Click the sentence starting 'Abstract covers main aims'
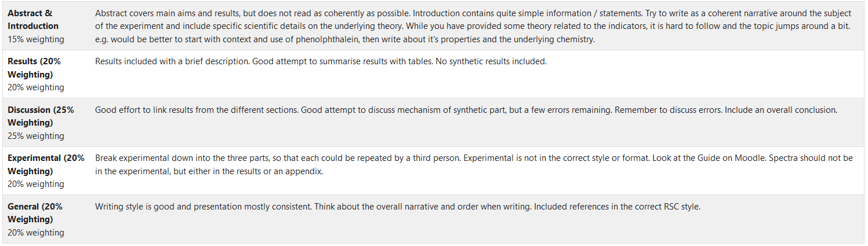868x246 pixels. click(232, 13)
